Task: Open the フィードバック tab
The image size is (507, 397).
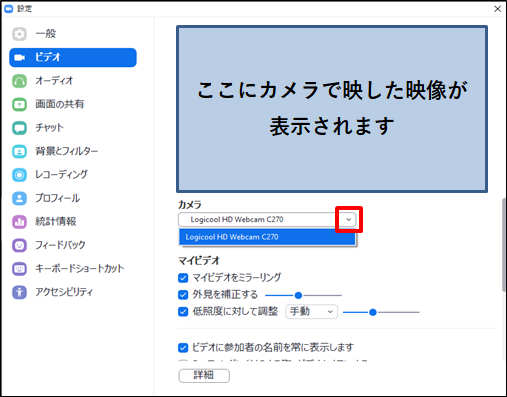Action: [x=73, y=245]
